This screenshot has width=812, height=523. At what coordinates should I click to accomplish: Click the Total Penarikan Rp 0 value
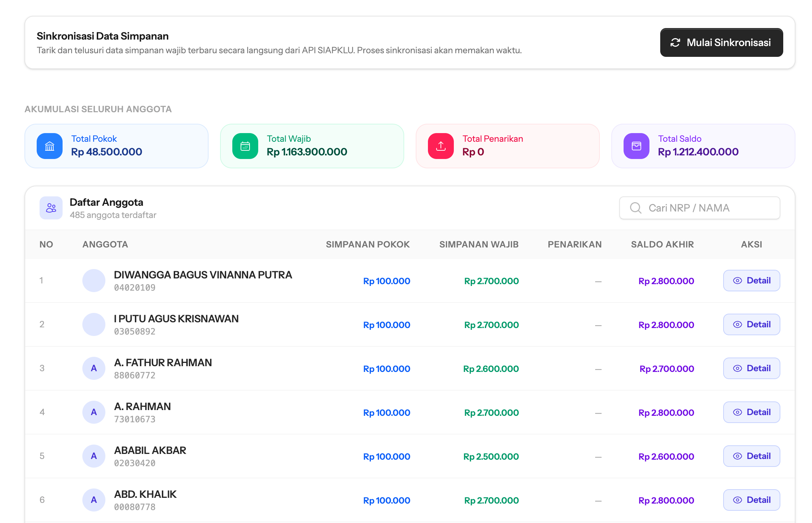pyautogui.click(x=473, y=152)
